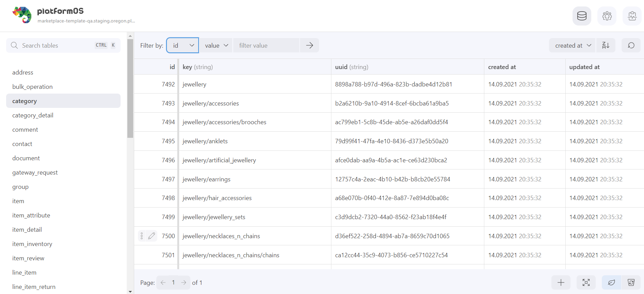The height and width of the screenshot is (294, 644).
Task: Expand the 'created at' sort dropdown
Action: (x=572, y=45)
